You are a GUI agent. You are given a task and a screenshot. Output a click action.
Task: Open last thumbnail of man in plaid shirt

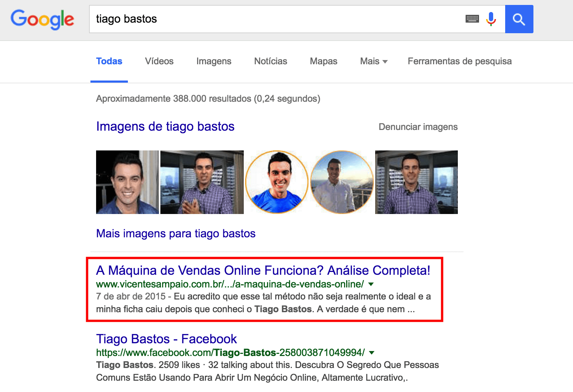[417, 182]
